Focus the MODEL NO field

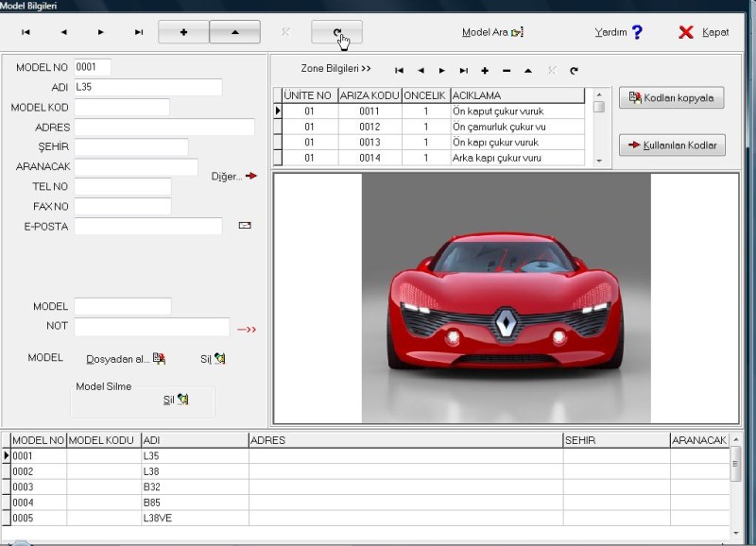tap(93, 67)
